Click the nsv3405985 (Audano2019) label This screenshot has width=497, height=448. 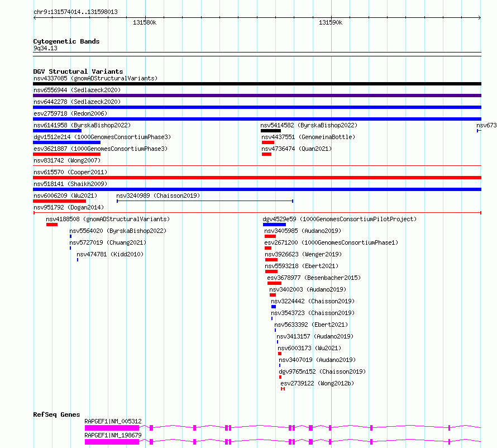click(303, 231)
